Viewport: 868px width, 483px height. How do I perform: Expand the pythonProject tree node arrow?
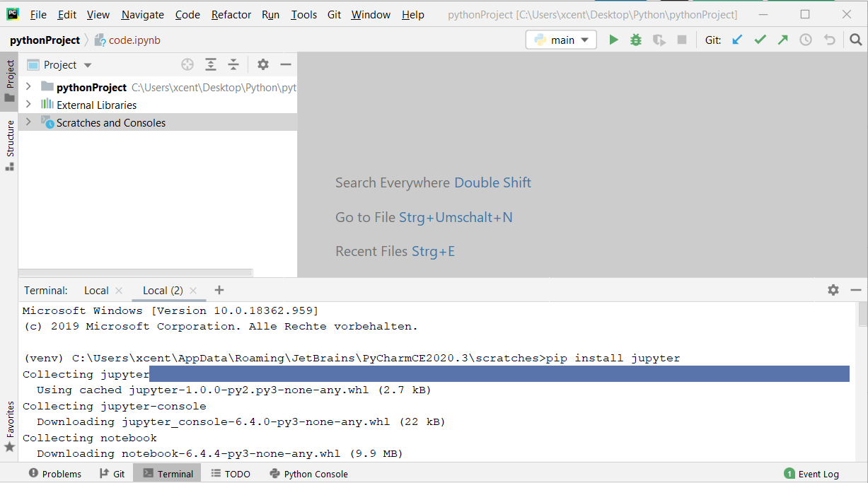click(28, 87)
